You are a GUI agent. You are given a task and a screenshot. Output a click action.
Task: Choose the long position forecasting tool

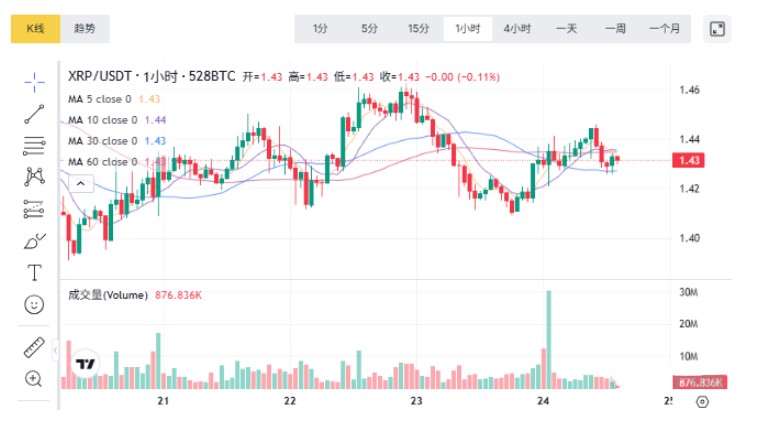click(34, 209)
